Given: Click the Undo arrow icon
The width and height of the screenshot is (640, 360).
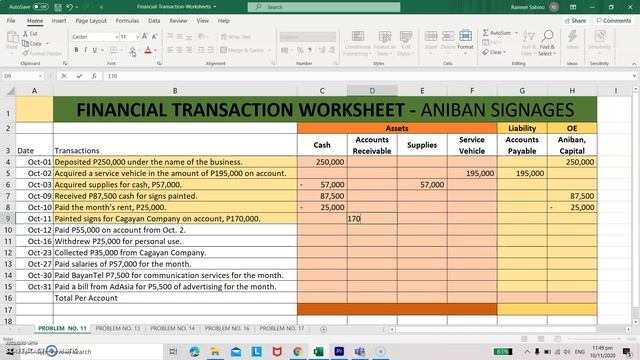Looking at the screenshot, I should (x=69, y=7).
